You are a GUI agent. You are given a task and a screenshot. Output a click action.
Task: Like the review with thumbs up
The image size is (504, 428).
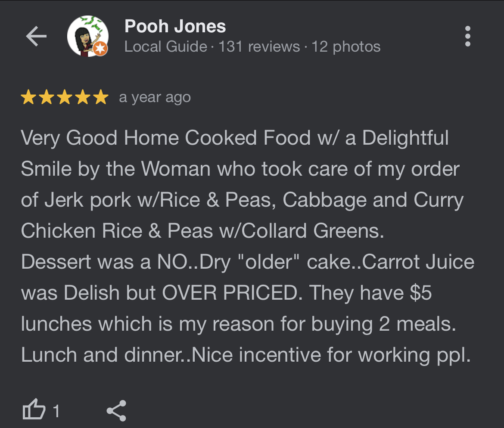pyautogui.click(x=34, y=410)
